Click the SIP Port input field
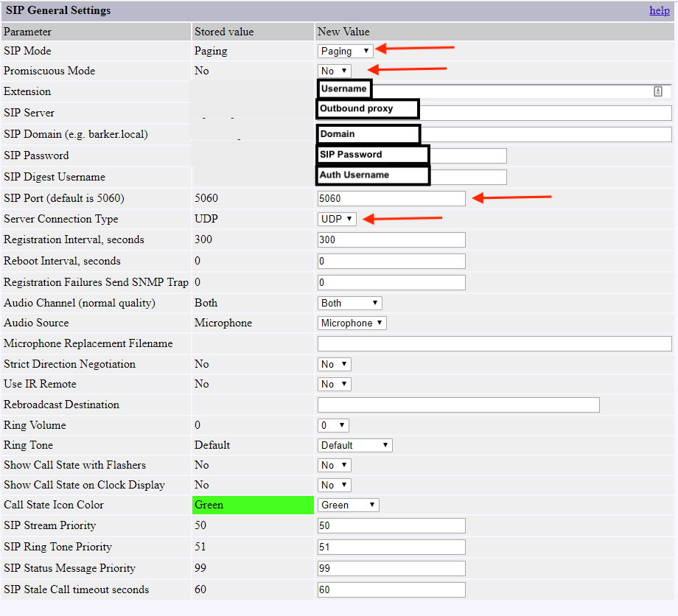678x616 pixels. (391, 198)
